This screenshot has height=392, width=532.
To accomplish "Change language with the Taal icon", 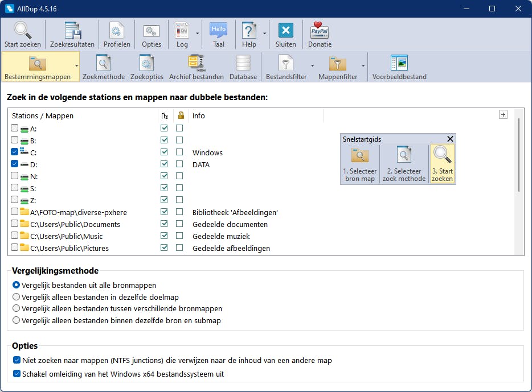I will (218, 35).
